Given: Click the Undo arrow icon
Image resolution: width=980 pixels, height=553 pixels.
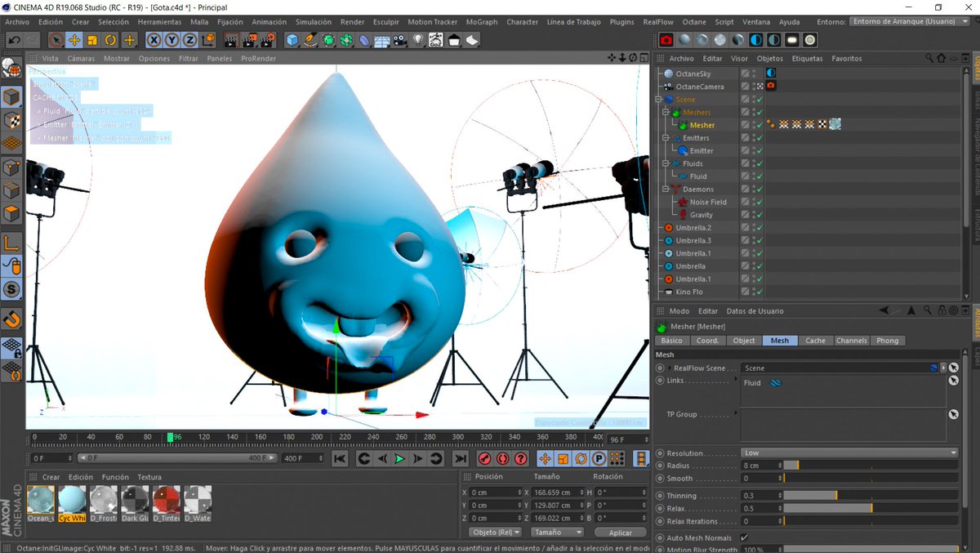Looking at the screenshot, I should 14,39.
